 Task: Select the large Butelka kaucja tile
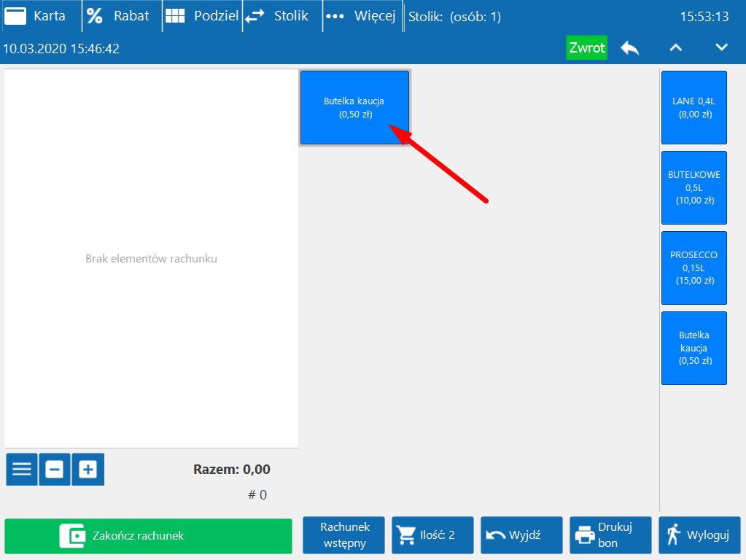click(x=354, y=107)
